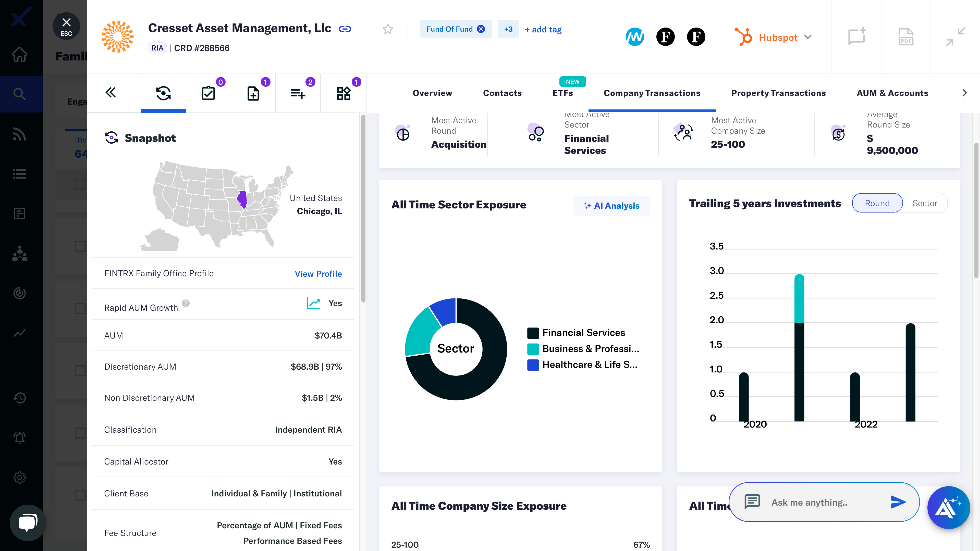Image resolution: width=980 pixels, height=551 pixels.
Task: Open the chat support bubble
Action: tap(28, 522)
